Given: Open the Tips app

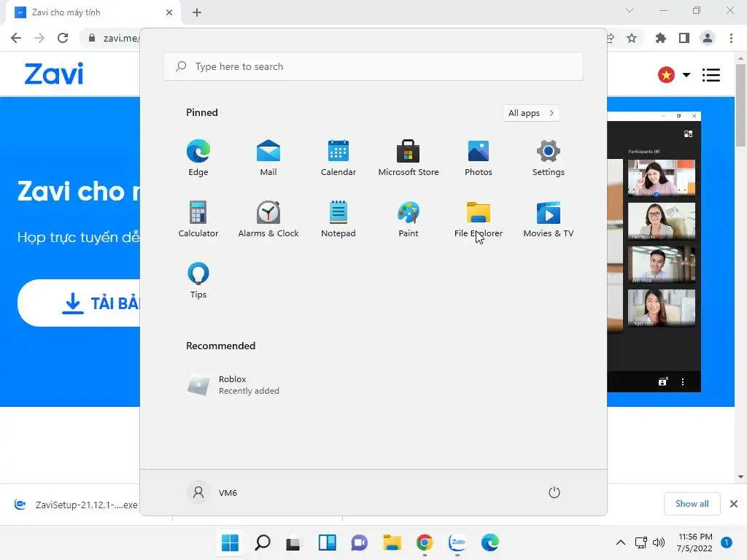Looking at the screenshot, I should click(198, 281).
